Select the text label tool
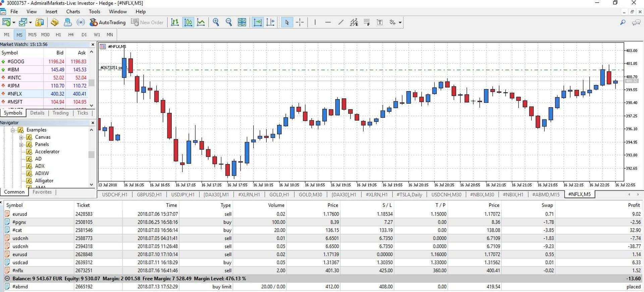 380,22
